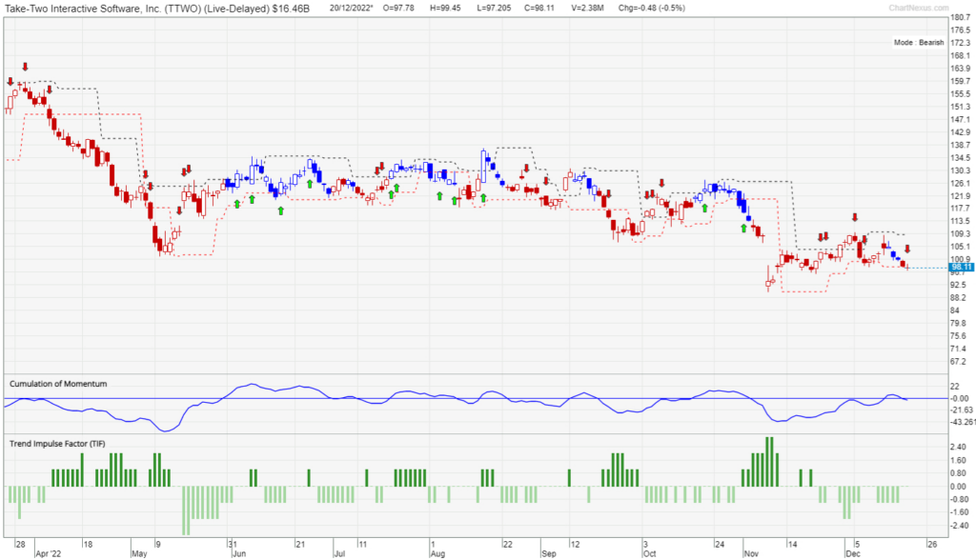Click the 75.6 price axis value
This screenshot has height=560, width=976.
click(959, 336)
